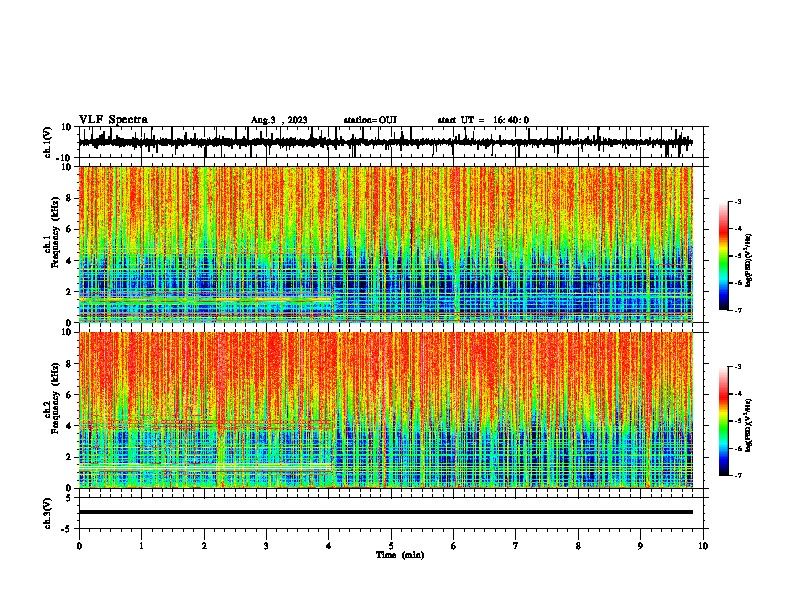Click the "6" kHz tick on ch.2 frequency axis
This screenshot has height=612, width=792.
coord(69,394)
